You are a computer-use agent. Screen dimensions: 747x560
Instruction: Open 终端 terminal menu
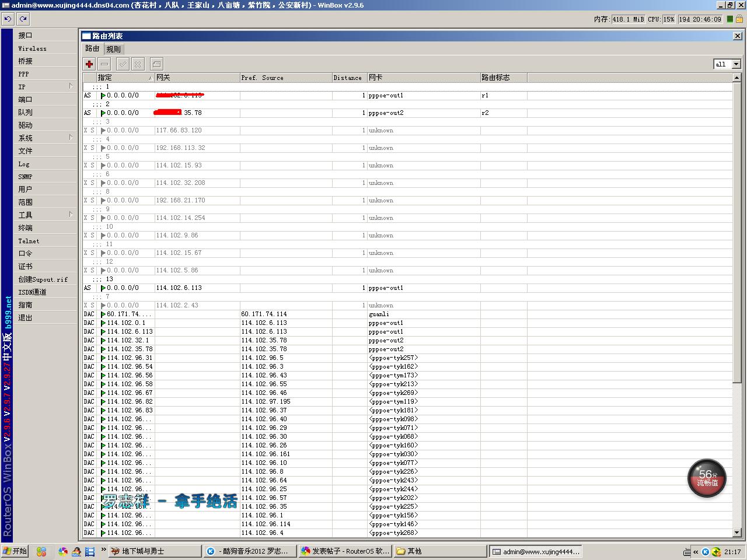tap(46, 228)
